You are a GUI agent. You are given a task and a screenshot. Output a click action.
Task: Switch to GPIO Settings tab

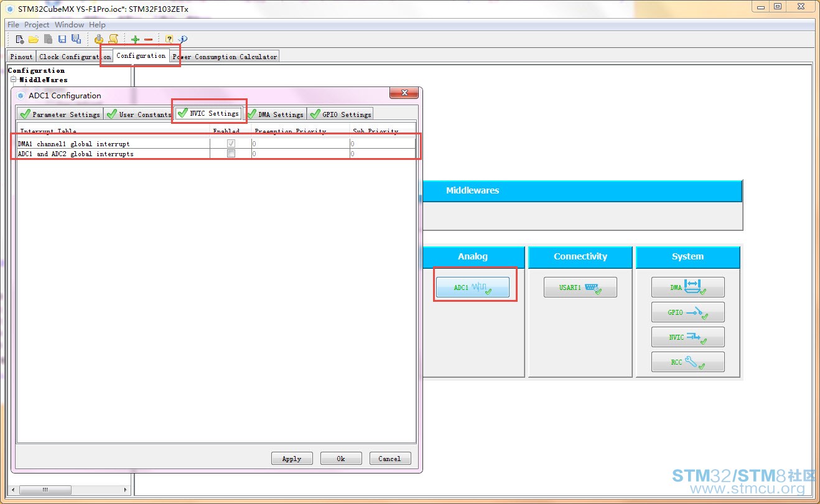pos(340,114)
